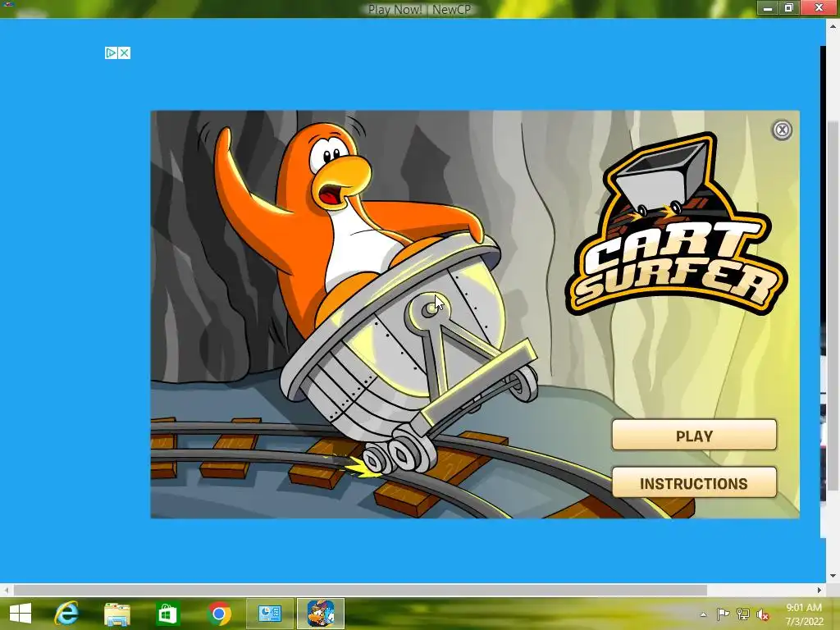840x630 pixels.
Task: Start the game with the PLAY button
Action: 694,435
